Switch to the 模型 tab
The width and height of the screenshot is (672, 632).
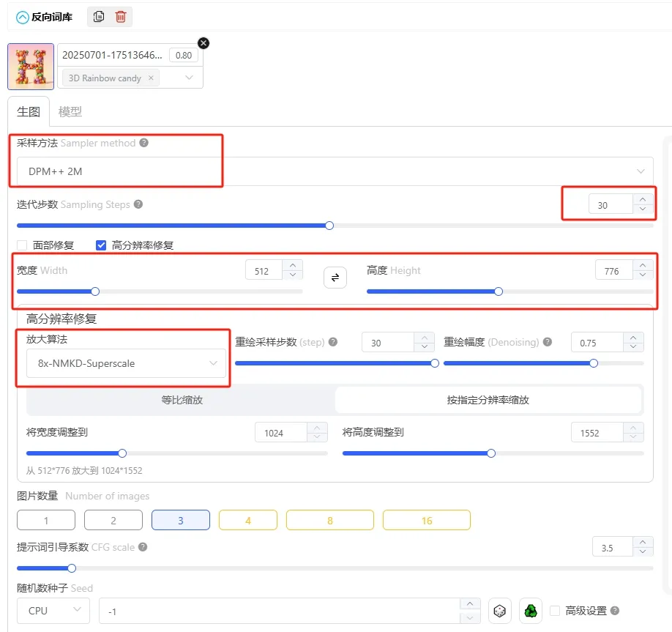click(70, 111)
